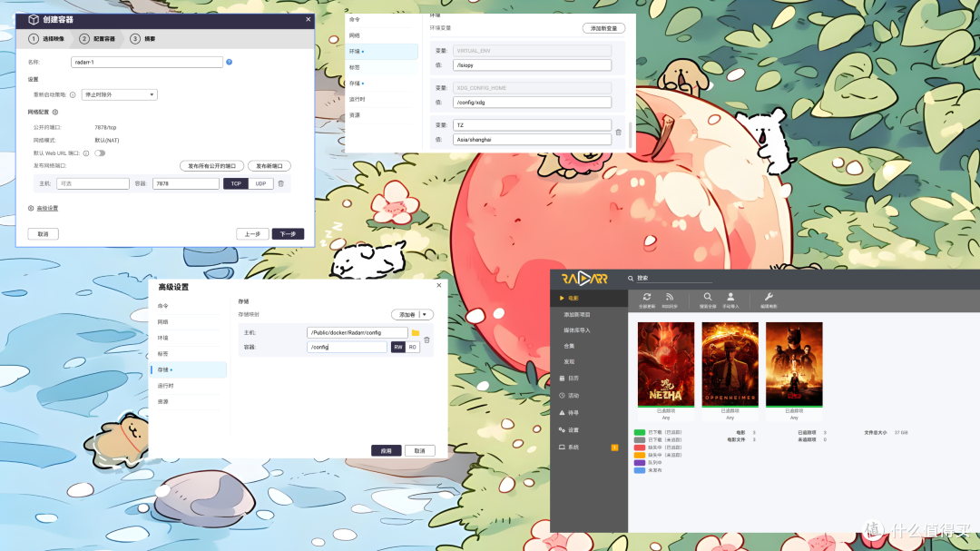Click the Radarr search magnifier icon
This screenshot has width=980, height=551.
(x=631, y=279)
